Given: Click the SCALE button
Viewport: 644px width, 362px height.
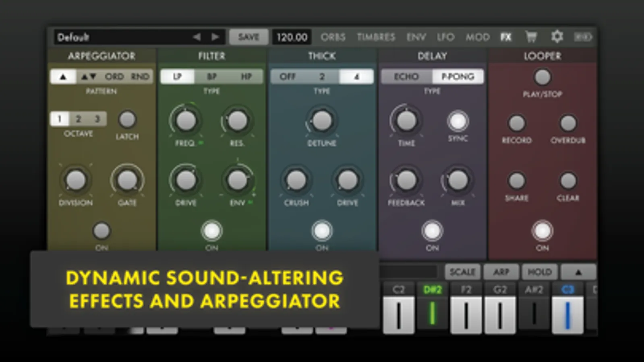Looking at the screenshot, I should coord(462,272).
